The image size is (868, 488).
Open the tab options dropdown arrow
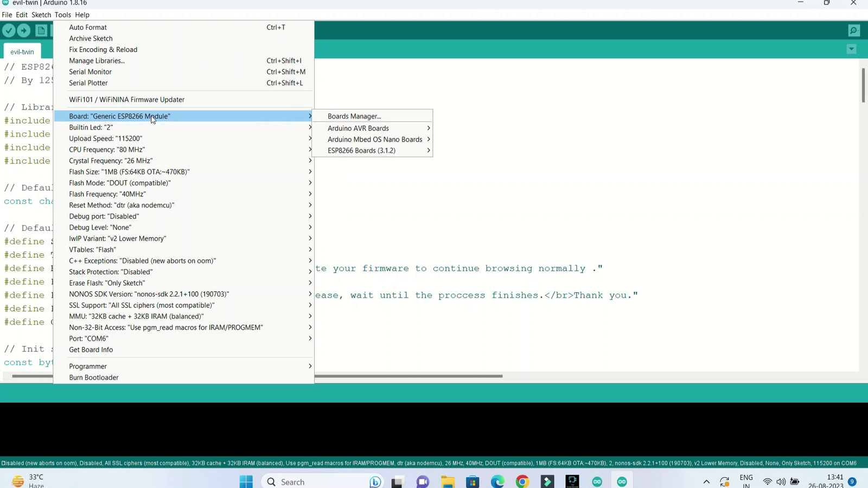(851, 49)
